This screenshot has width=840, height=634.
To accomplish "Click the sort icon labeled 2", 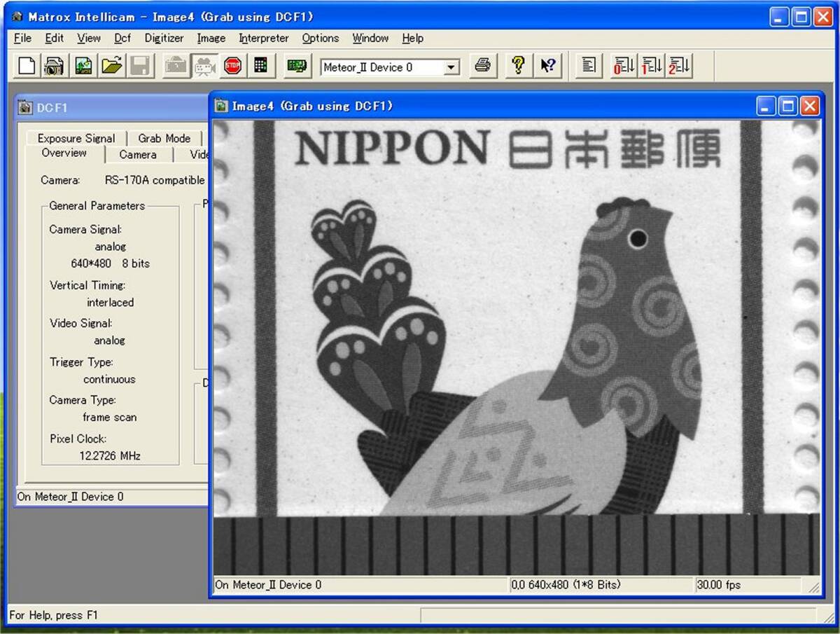I will (x=679, y=67).
